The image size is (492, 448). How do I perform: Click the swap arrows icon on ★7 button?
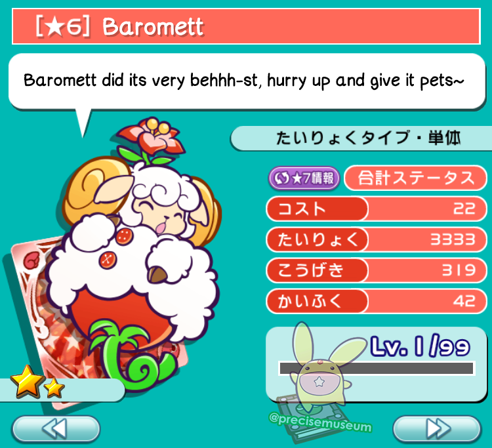281,178
